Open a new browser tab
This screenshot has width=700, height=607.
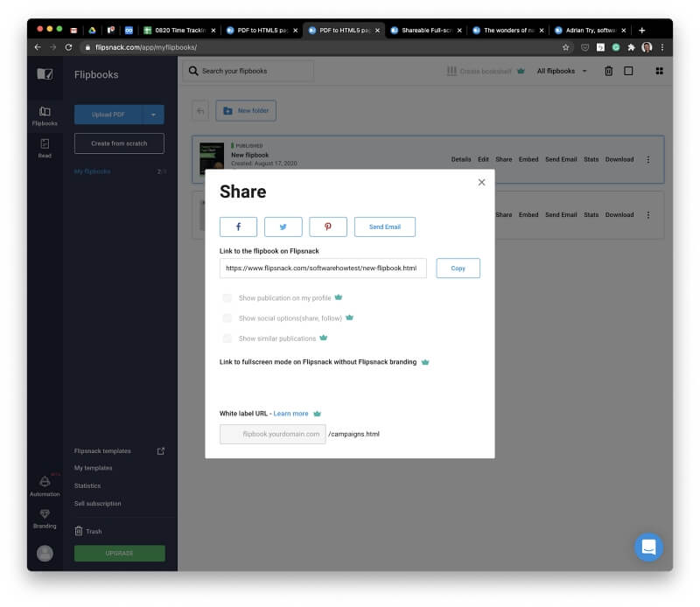pos(641,31)
